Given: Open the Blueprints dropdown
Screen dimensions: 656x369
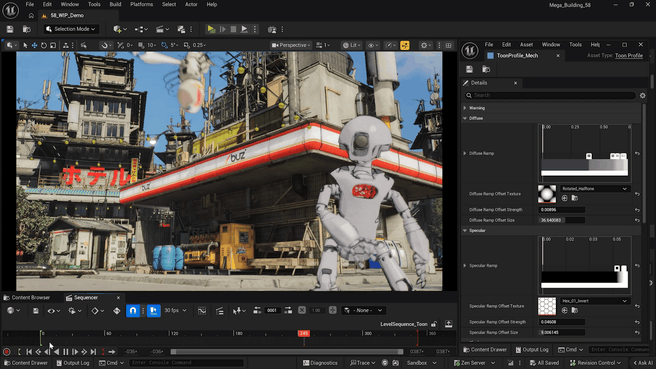Looking at the screenshot, I should click(x=141, y=29).
